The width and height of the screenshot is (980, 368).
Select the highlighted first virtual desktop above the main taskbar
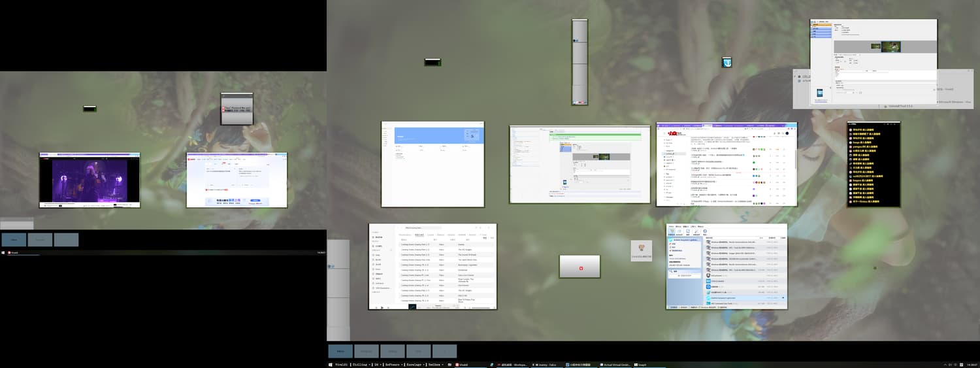pyautogui.click(x=340, y=351)
